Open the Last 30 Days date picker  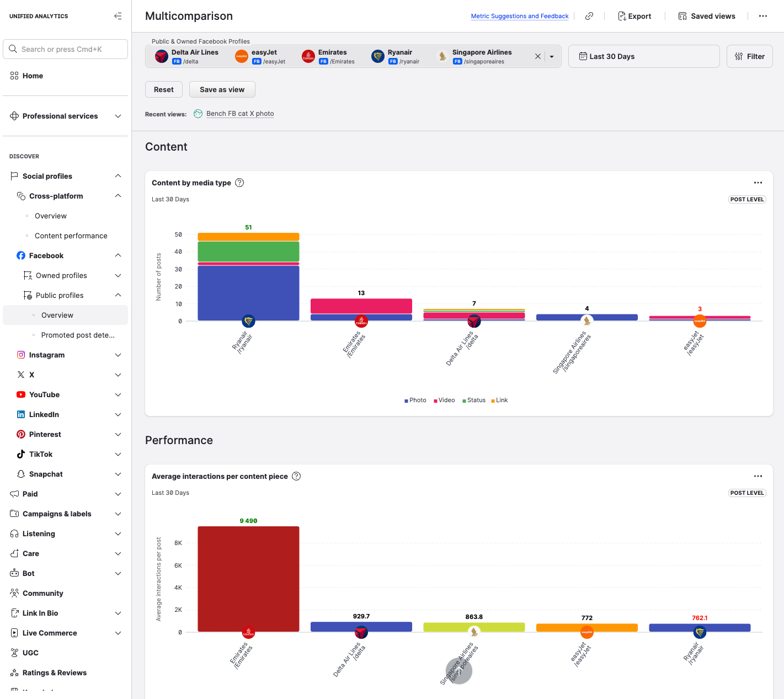[643, 56]
